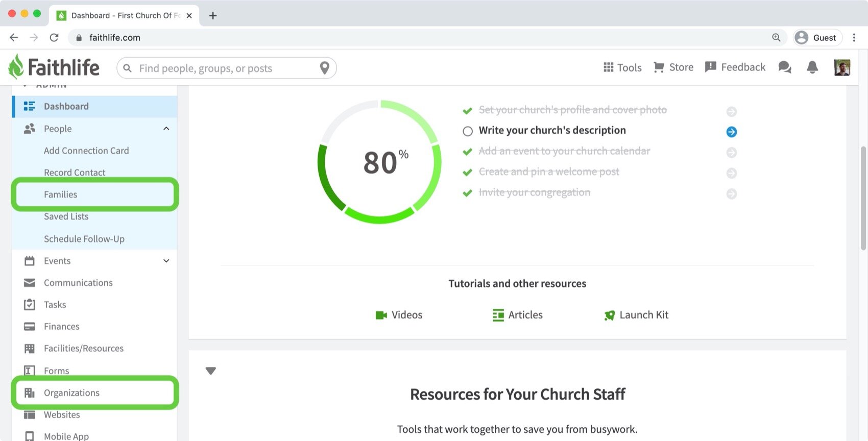Click the 80% progress ring
The height and width of the screenshot is (441, 868).
tap(379, 162)
